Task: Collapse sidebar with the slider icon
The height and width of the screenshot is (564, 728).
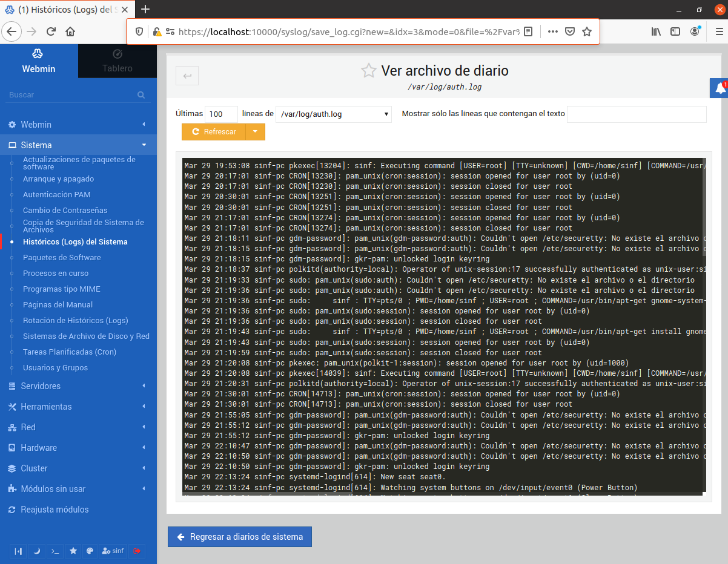Action: [19, 551]
